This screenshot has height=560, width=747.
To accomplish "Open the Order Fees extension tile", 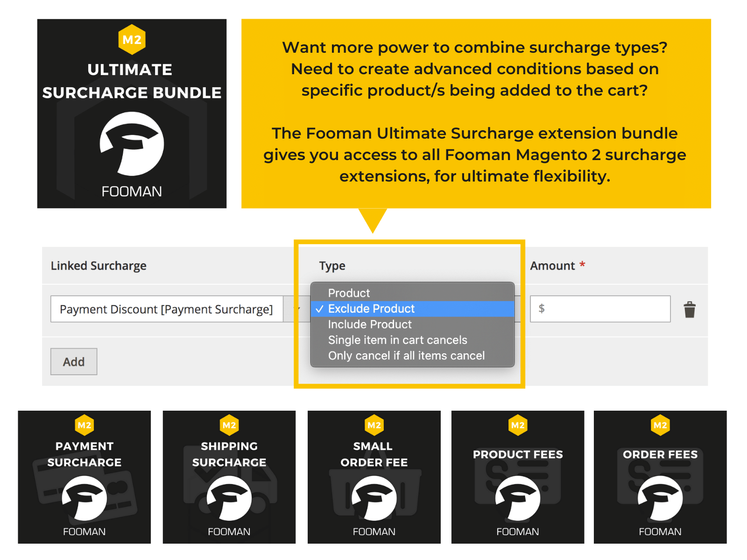I will coord(660,477).
